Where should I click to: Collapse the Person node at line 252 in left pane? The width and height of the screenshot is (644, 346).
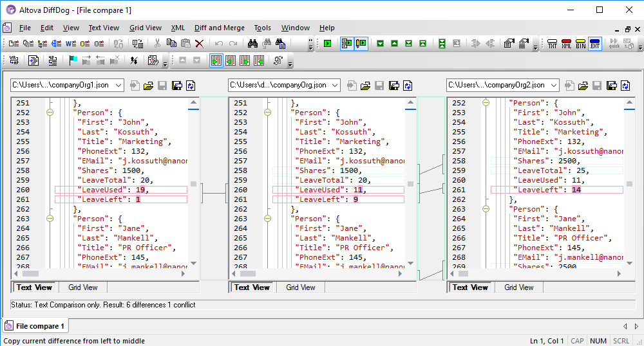point(50,112)
